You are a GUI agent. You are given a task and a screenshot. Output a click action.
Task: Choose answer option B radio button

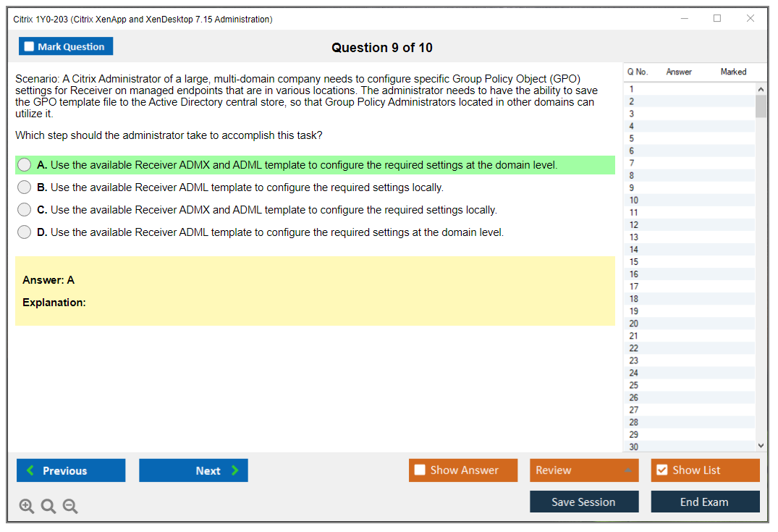[25, 187]
